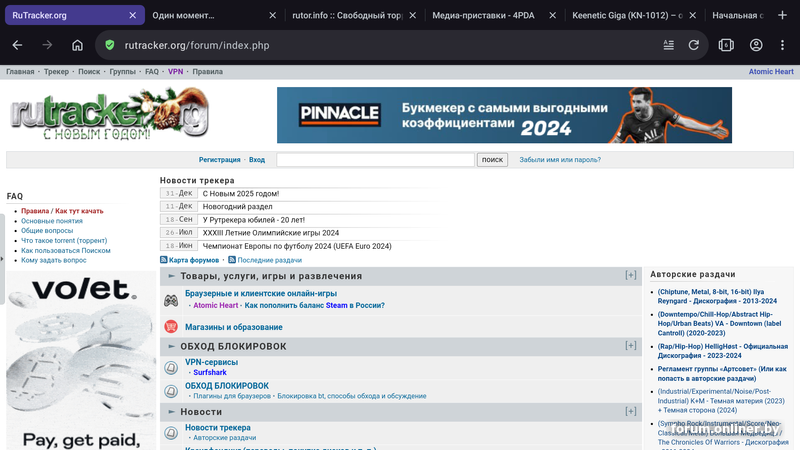The width and height of the screenshot is (800, 450).
Task: Open the Surfshark subforum link
Action: (x=210, y=372)
